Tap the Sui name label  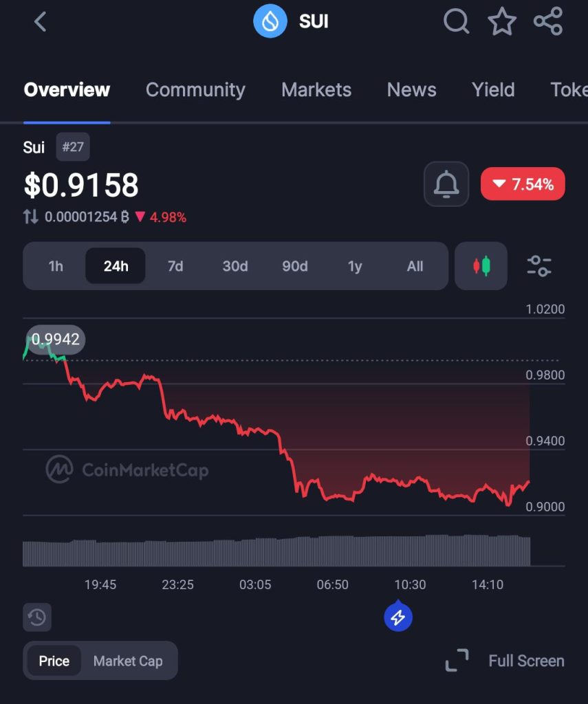point(34,147)
